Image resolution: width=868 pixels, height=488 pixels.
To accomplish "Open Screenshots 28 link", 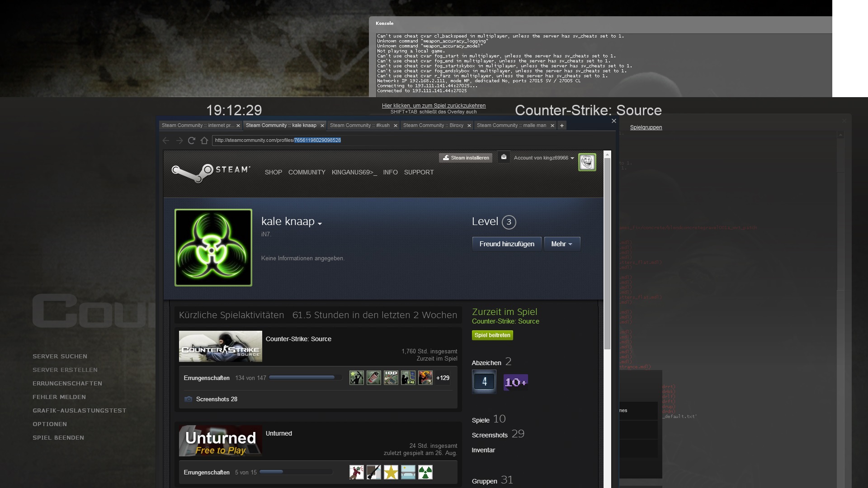I will [217, 399].
